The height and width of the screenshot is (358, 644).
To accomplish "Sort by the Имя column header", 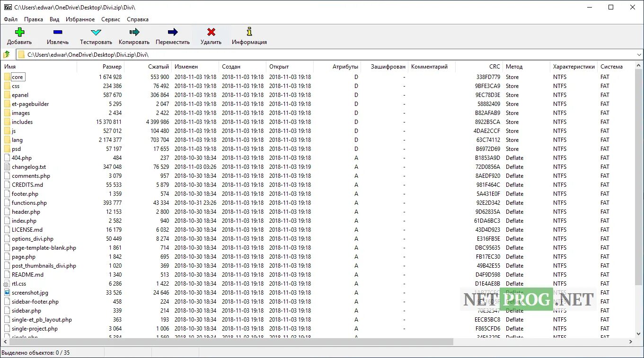I will 39,67.
